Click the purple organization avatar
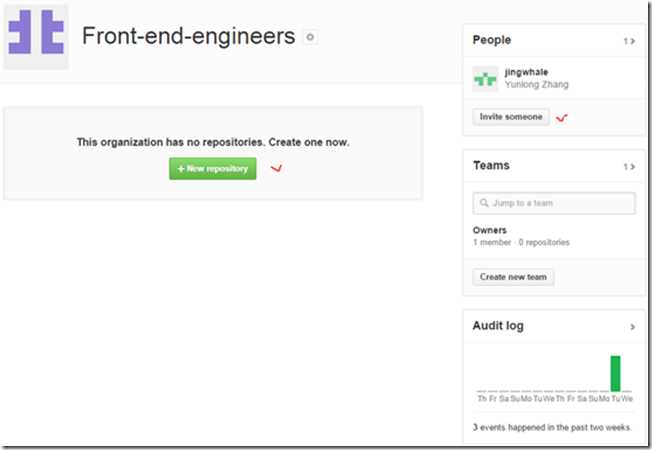The width and height of the screenshot is (652, 450). pyautogui.click(x=36, y=37)
